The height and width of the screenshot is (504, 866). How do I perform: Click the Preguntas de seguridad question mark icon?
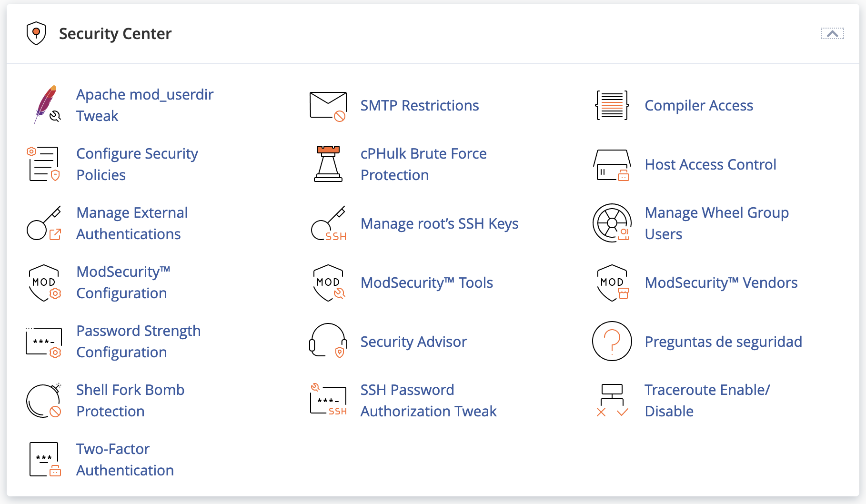[x=612, y=341]
